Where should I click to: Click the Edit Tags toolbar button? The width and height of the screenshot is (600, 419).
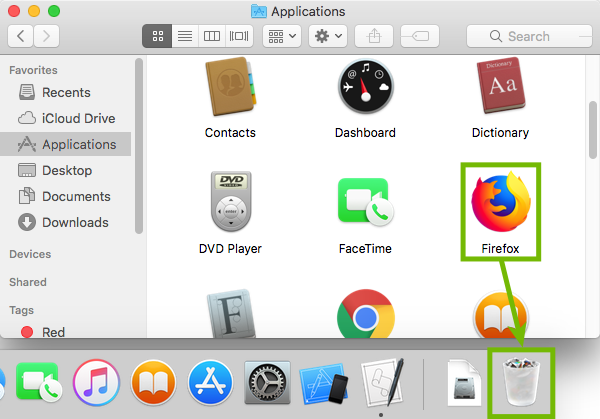[x=420, y=36]
